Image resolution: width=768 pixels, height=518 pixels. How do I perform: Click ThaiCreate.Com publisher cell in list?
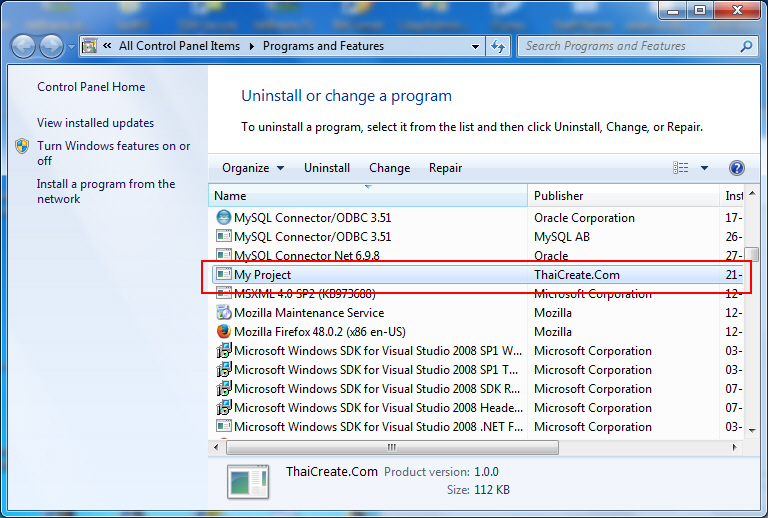(x=576, y=275)
